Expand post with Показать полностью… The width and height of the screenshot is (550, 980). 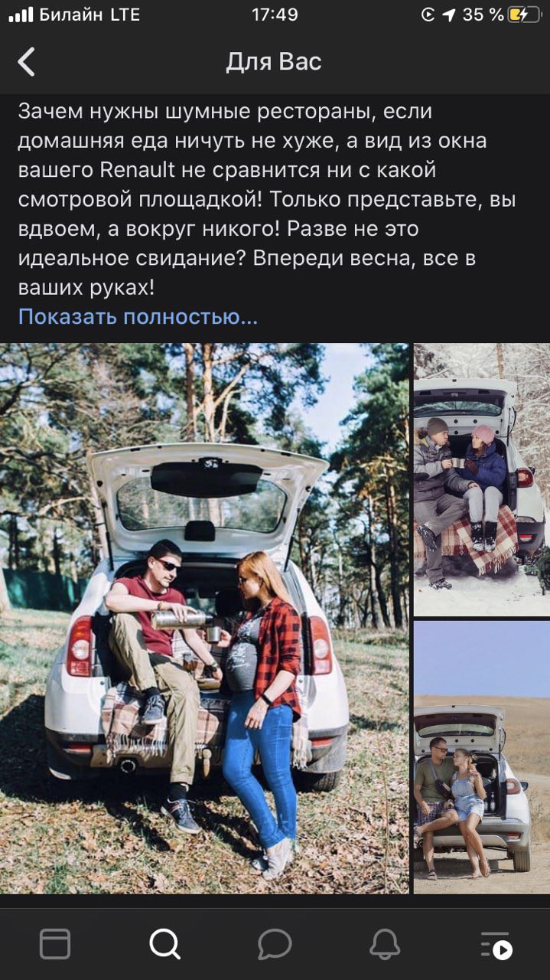coord(138,317)
